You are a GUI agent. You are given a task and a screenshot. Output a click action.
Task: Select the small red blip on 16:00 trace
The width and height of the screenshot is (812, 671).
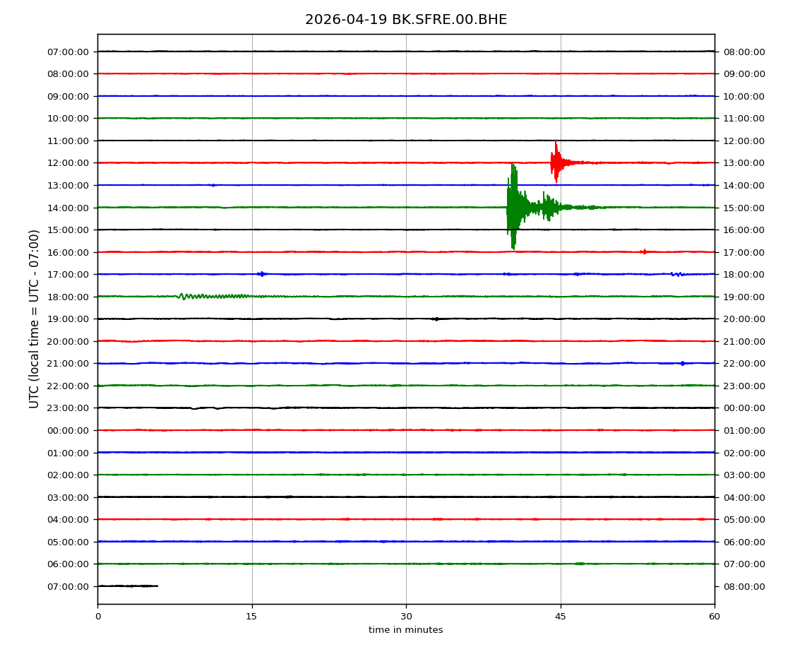pos(644,251)
